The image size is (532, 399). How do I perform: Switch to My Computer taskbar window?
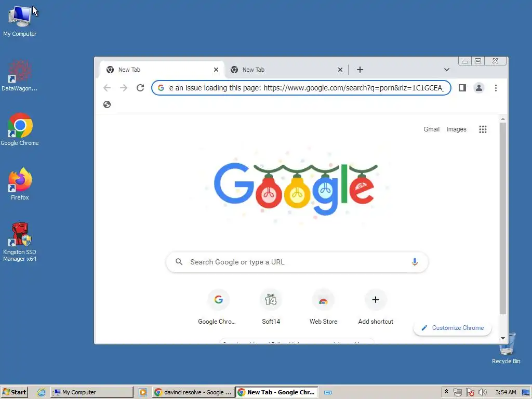(x=91, y=392)
